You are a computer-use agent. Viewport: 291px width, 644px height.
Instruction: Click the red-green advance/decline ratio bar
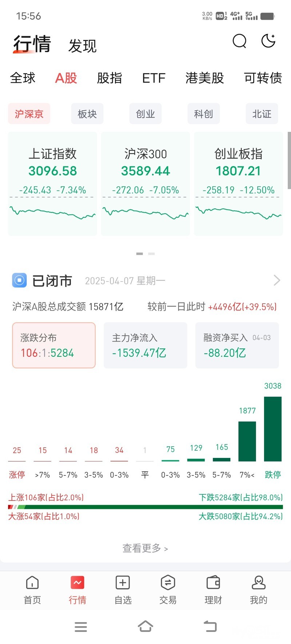(145, 507)
